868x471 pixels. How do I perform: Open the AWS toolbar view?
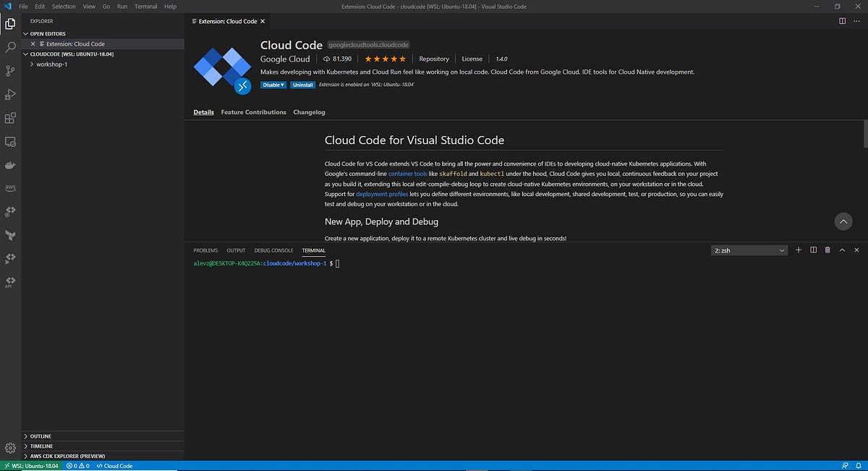[x=10, y=187]
